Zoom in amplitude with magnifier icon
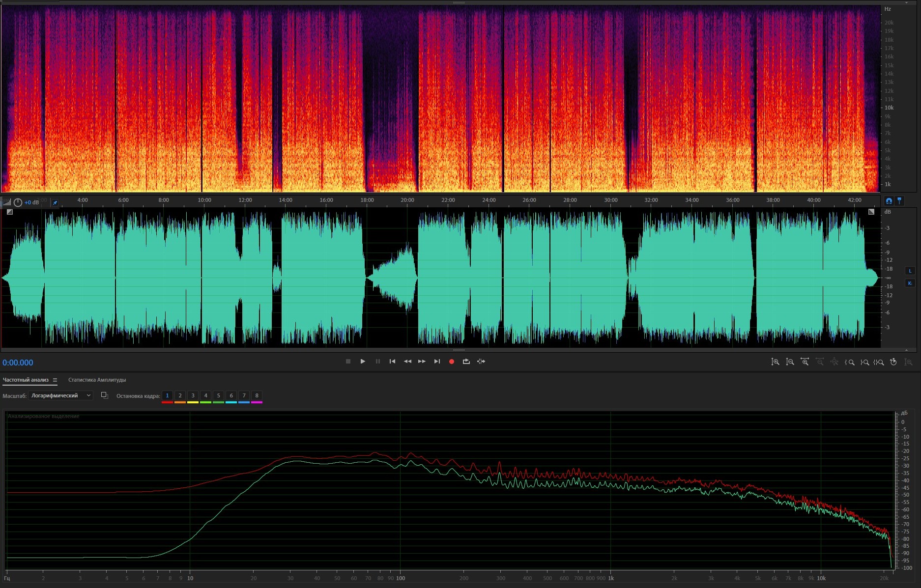This screenshot has height=588, width=921. tap(775, 362)
